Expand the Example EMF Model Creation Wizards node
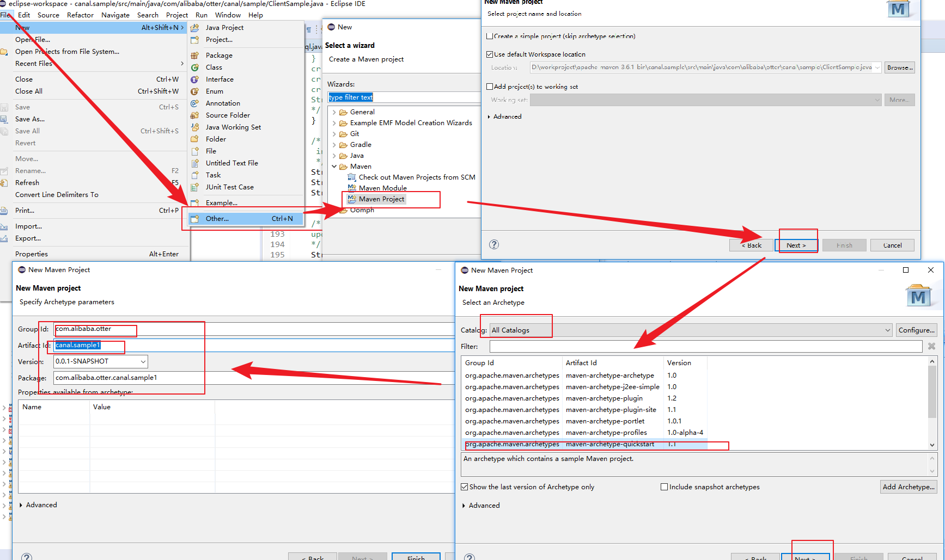This screenshot has height=560, width=945. tap(334, 123)
